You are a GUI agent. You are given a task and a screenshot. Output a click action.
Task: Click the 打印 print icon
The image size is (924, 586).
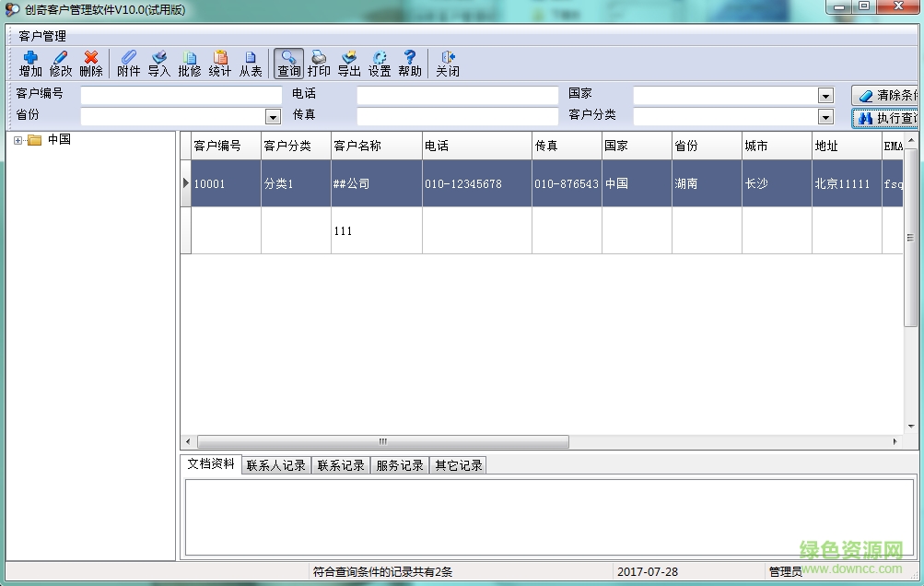click(318, 63)
